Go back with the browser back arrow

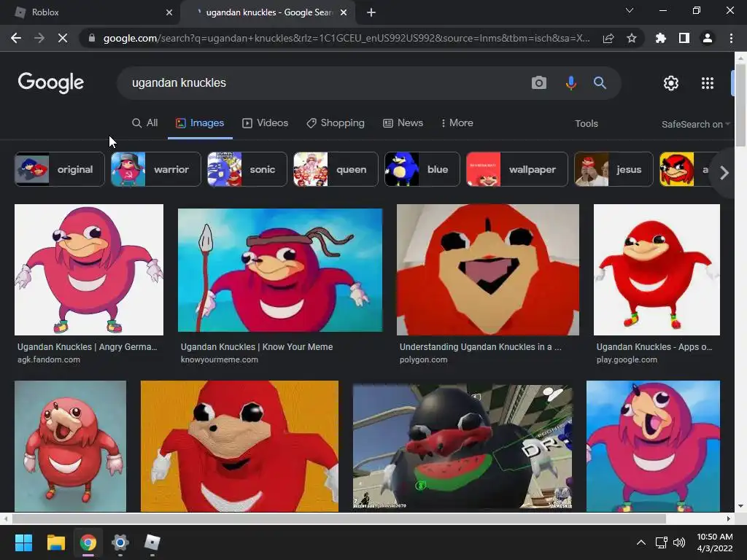pos(16,38)
